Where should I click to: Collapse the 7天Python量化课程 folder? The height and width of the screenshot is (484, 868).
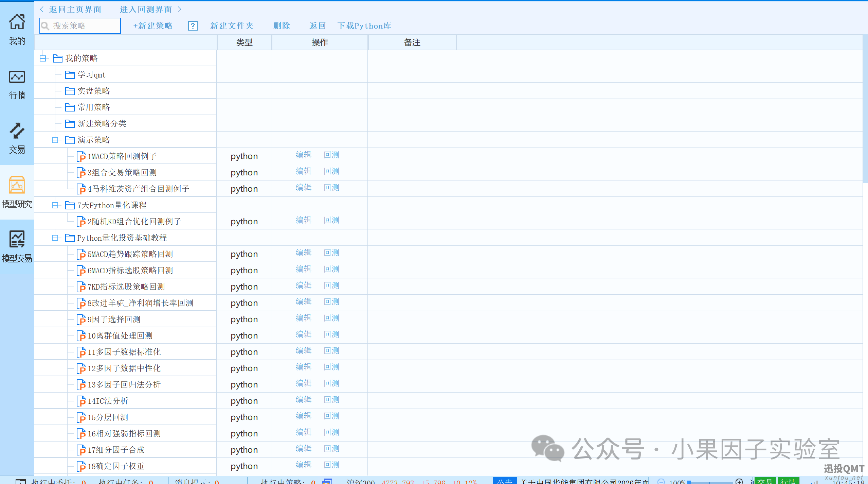[x=55, y=205]
